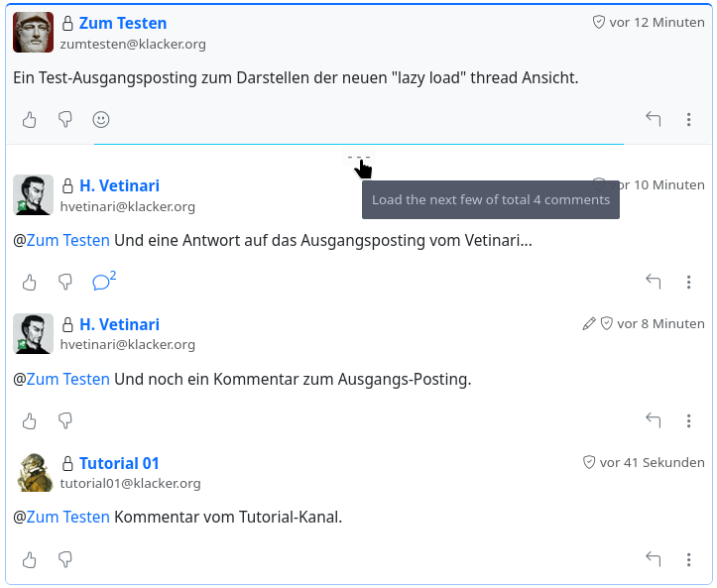Reply to the Tutorial 01 comment

[x=654, y=560]
